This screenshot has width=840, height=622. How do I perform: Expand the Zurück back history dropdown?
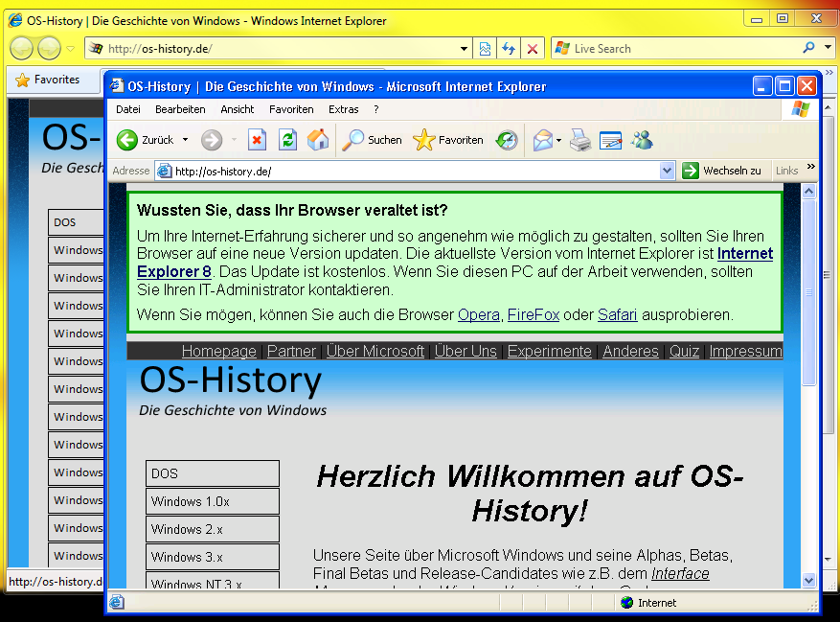185,141
